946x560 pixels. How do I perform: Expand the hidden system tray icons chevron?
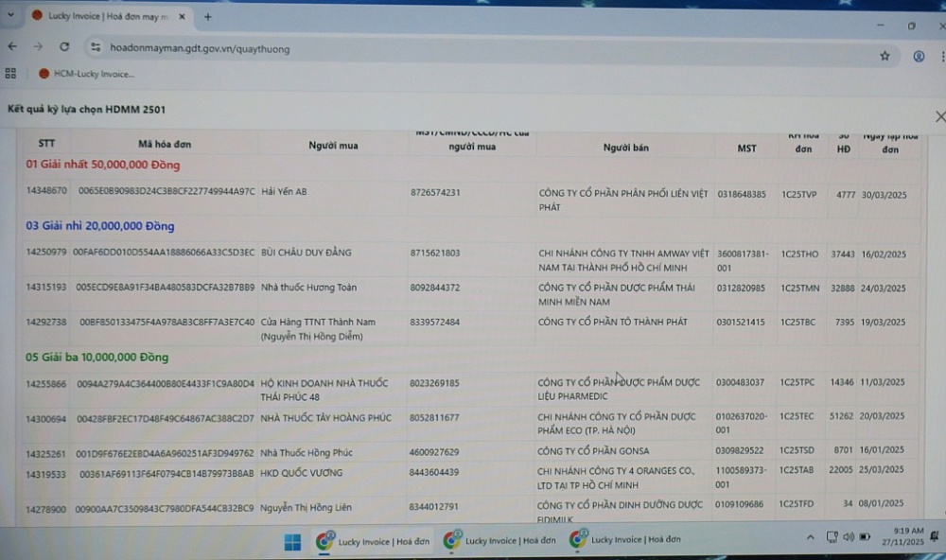[x=810, y=537]
